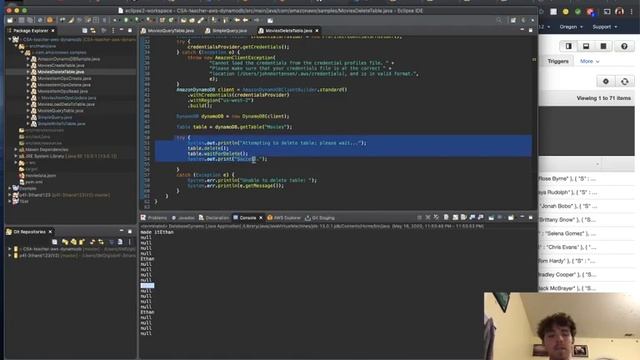Click the green Run toolbar icon

pyautogui.click(x=126, y=20)
